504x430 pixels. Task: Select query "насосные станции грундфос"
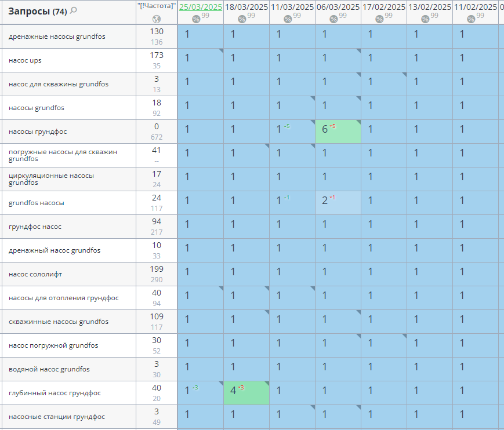(57, 417)
